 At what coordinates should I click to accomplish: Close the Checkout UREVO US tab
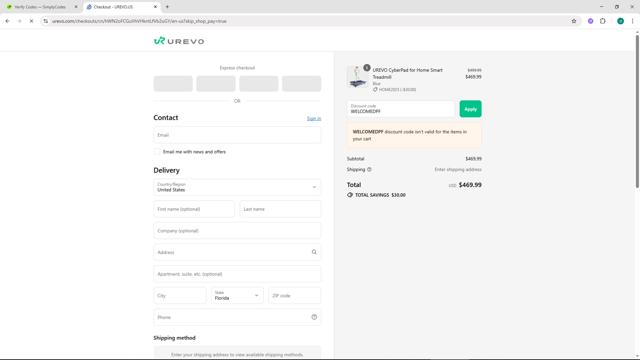click(155, 7)
